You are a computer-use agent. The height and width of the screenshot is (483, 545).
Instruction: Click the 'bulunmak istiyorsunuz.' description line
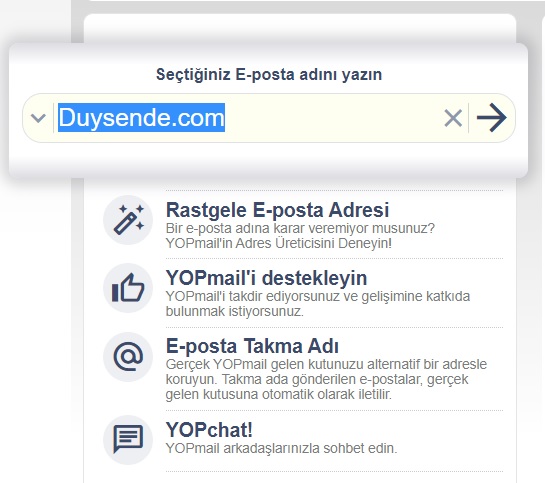click(235, 311)
